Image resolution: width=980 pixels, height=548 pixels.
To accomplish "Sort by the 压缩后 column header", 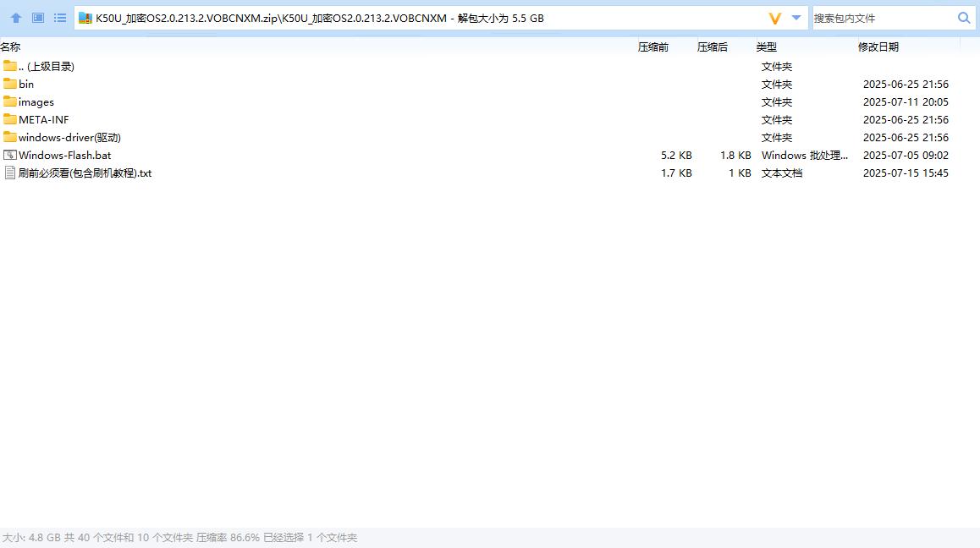I will tap(713, 47).
